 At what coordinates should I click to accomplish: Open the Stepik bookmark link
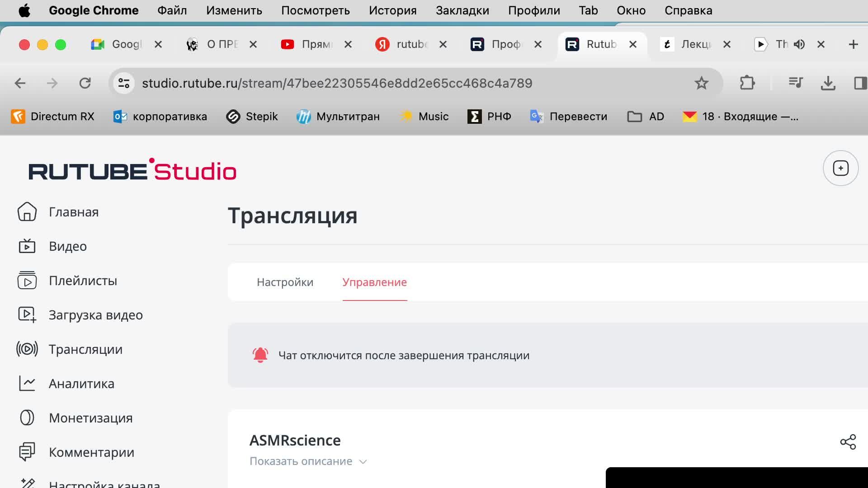click(x=252, y=117)
